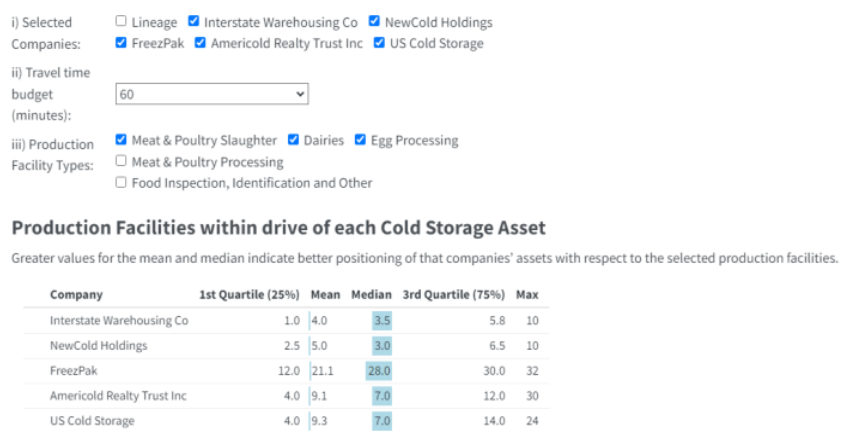Viewport: 857px width, 443px height.
Task: Click the 3rd Quartile (75%) column header
Action: (453, 295)
